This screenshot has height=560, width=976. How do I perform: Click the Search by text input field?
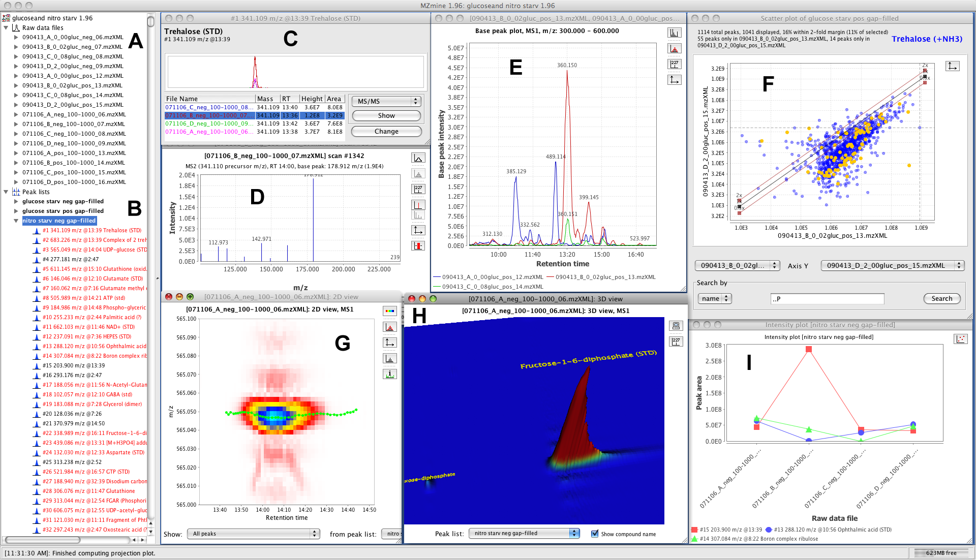point(828,299)
